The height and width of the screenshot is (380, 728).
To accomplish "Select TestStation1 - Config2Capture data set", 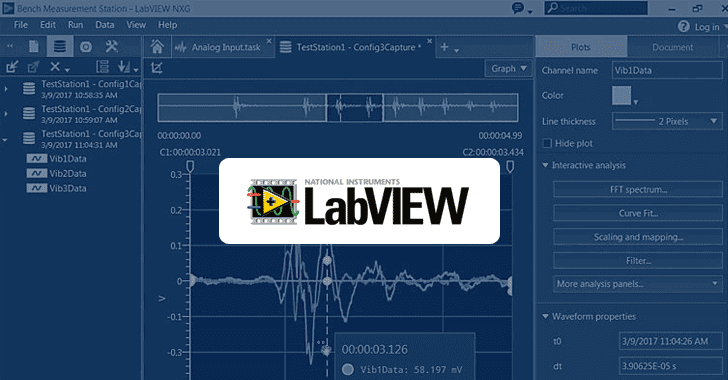I will tap(82, 114).
